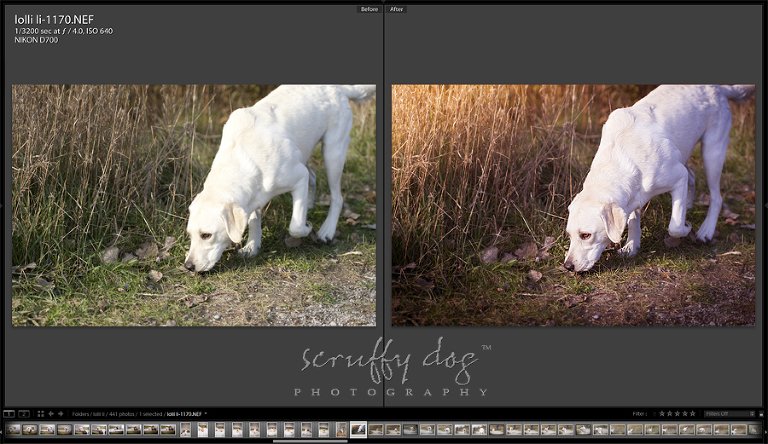Toggle the filter lock switch at far right
This screenshot has width=768, height=444.
(x=760, y=413)
